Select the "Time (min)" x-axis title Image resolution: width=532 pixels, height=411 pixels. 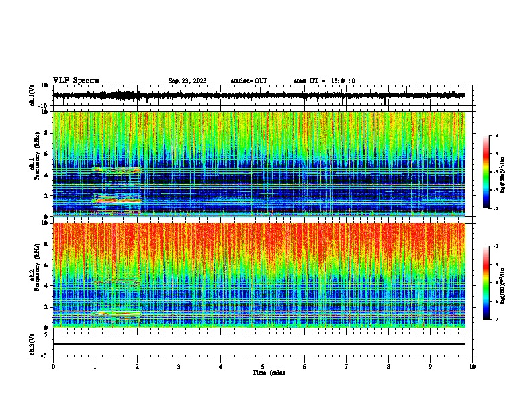[x=269, y=373]
